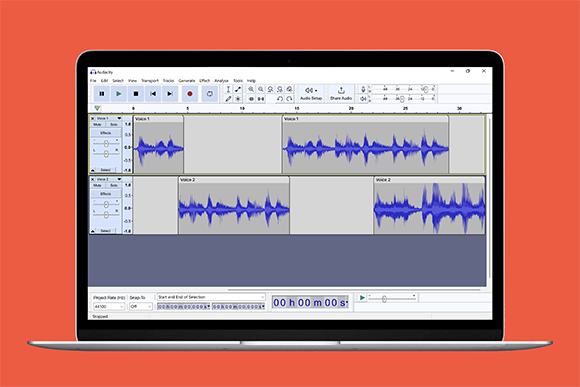Screen dimensions: 580x387
Task: Open Effects for Voice 2 track
Action: (106, 194)
